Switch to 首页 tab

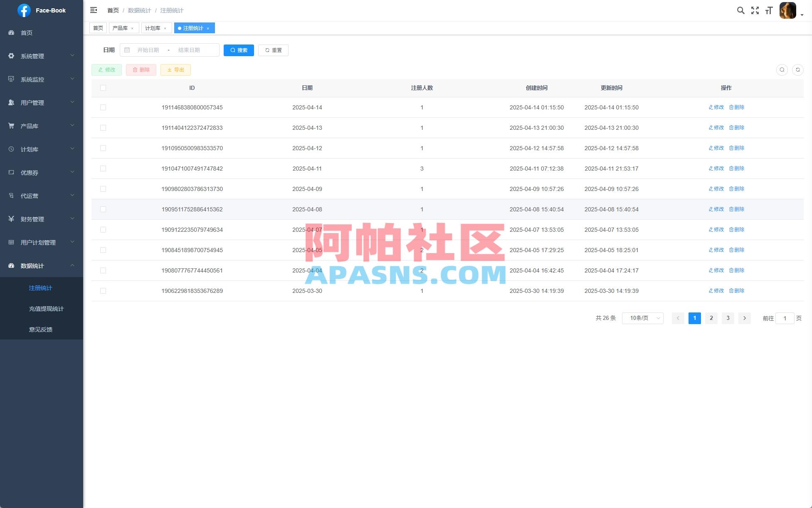pyautogui.click(x=98, y=28)
